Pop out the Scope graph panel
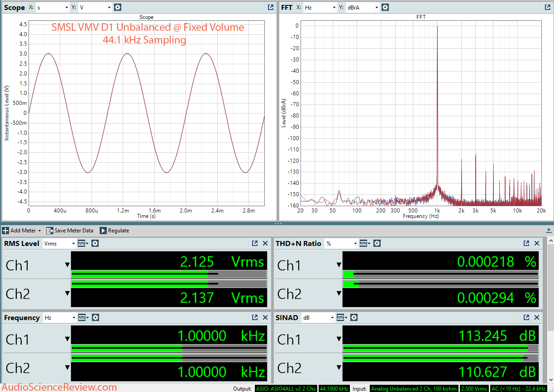The image size is (554, 392). coord(271,7)
